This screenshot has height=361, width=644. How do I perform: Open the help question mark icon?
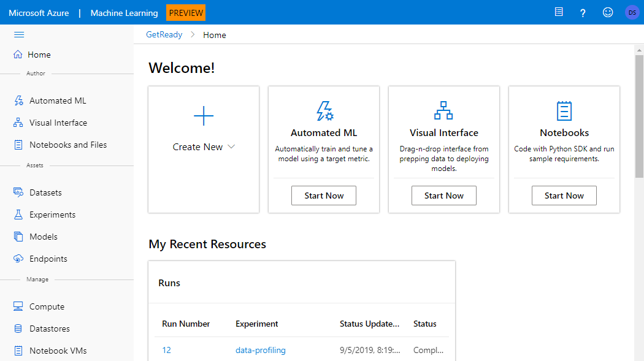point(583,13)
